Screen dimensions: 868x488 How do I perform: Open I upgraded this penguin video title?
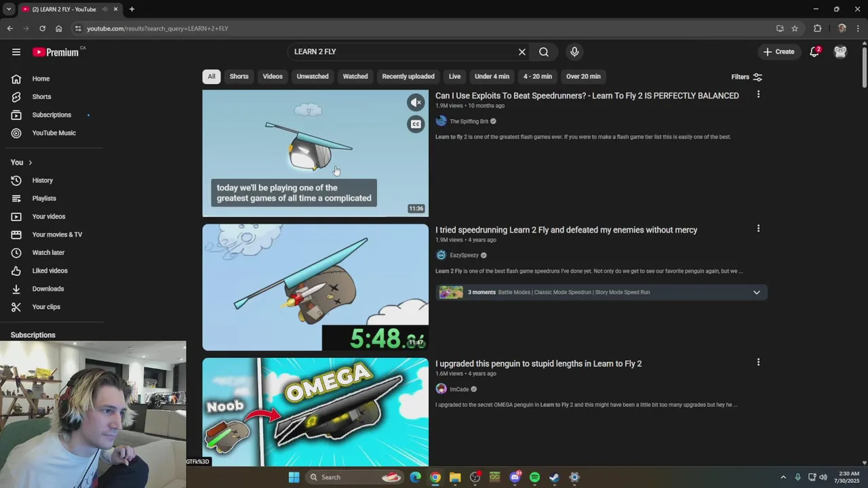(x=538, y=364)
